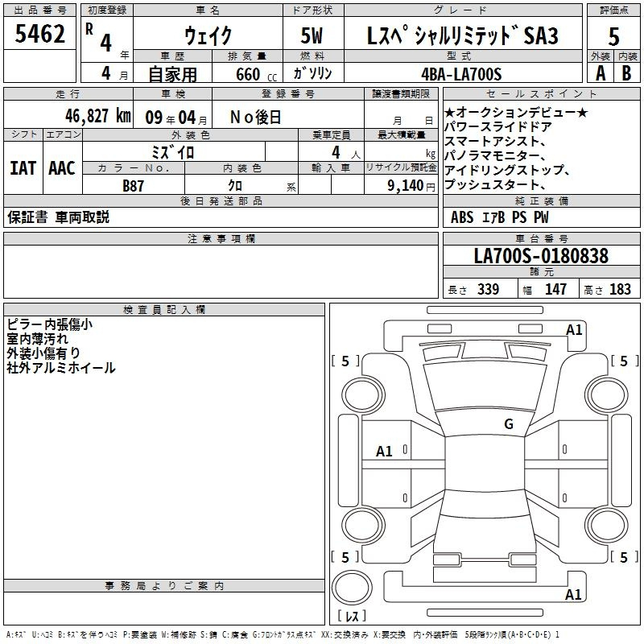Image resolution: width=644 pixels, height=644 pixels.
Task: Click the evaluation score 5 in 評価点
Action: pos(613,36)
